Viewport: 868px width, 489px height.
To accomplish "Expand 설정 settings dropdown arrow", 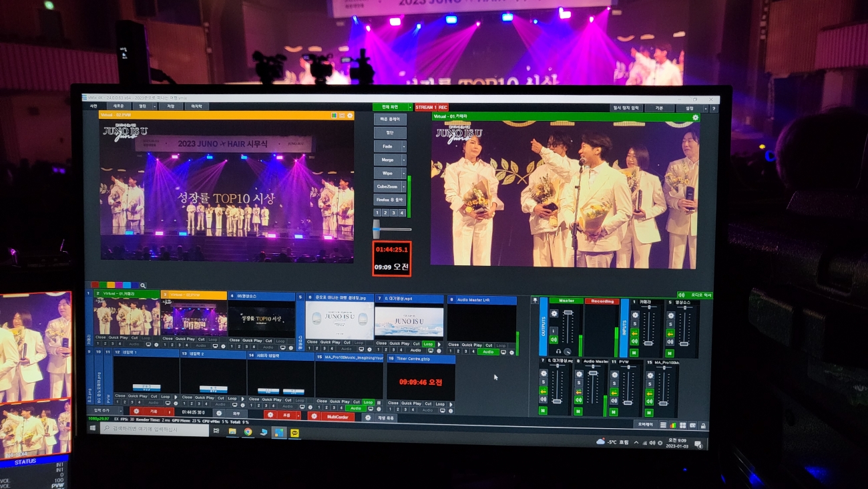I will click(706, 109).
